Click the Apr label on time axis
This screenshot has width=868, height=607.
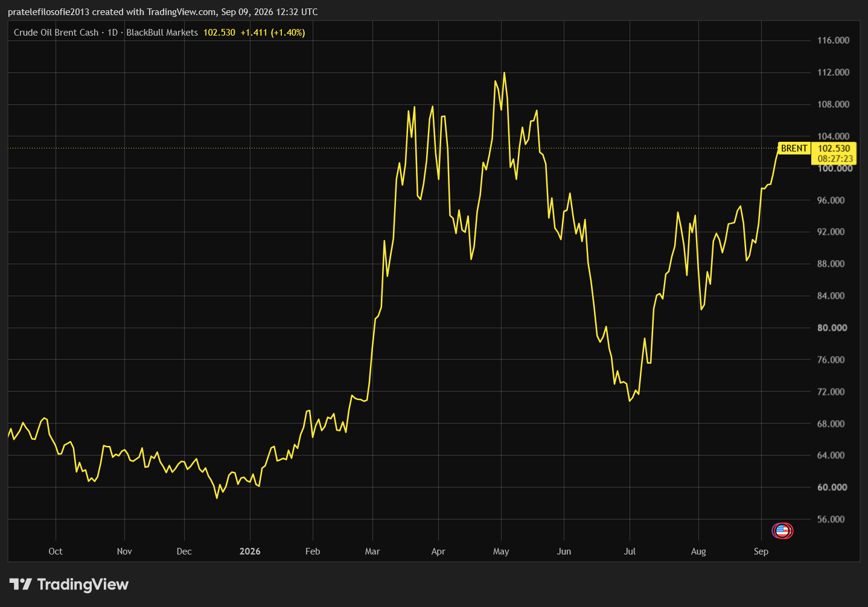438,551
